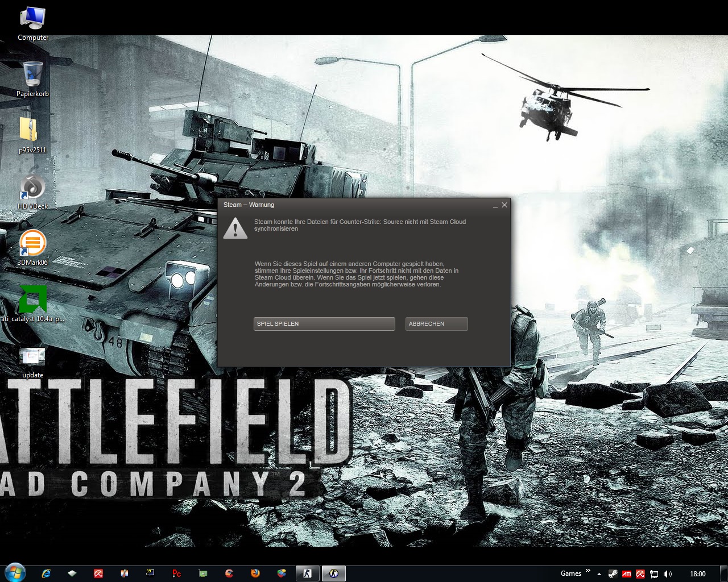This screenshot has height=582, width=728.
Task: Click the taskbar clock showing 18:00
Action: pyautogui.click(x=697, y=574)
